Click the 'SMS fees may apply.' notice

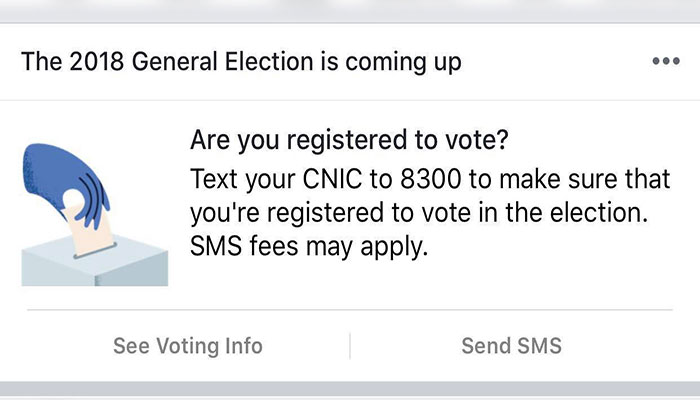[x=308, y=246]
